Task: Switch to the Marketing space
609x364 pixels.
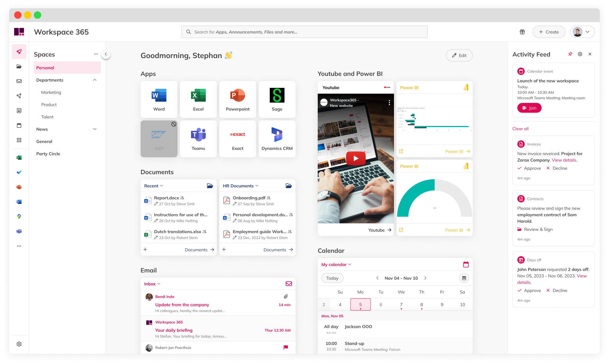Action: tap(51, 92)
